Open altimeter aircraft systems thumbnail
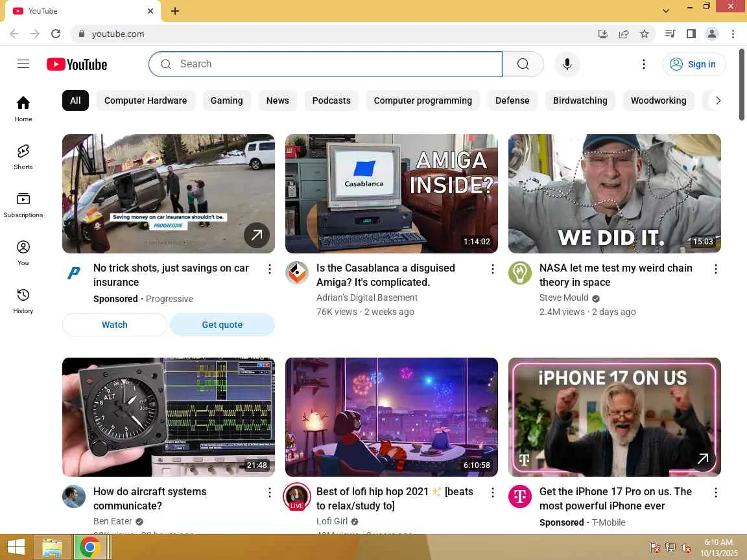The height and width of the screenshot is (560, 747). (x=169, y=417)
